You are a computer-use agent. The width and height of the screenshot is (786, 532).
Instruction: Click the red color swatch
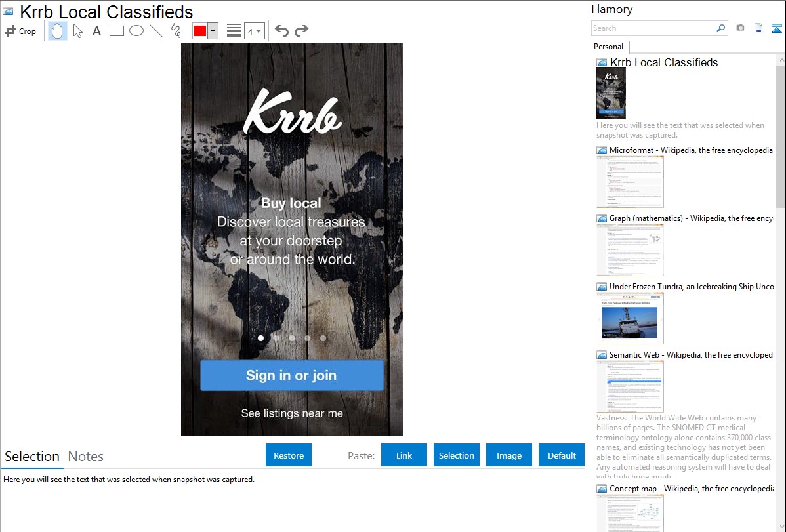[x=200, y=31]
